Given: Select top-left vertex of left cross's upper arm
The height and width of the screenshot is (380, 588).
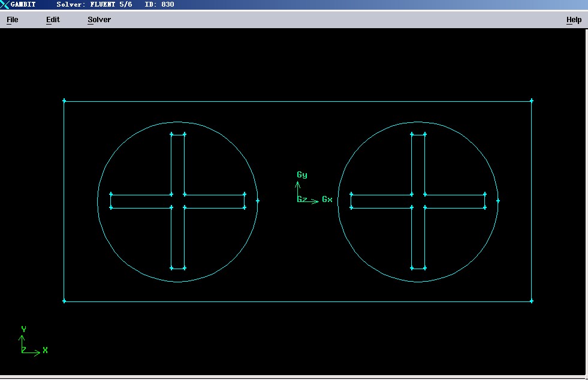Looking at the screenshot, I should click(171, 134).
